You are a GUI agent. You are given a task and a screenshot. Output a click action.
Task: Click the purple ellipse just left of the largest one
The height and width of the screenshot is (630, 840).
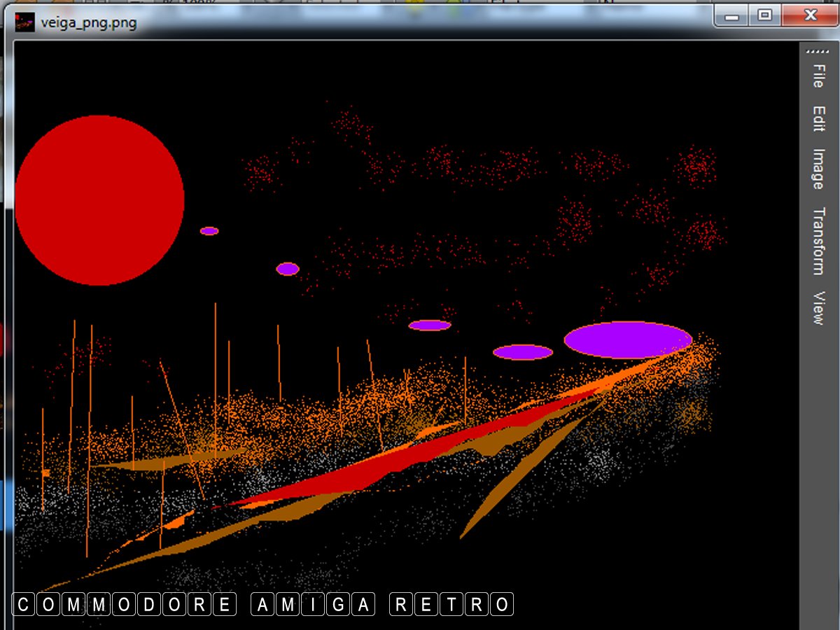click(x=523, y=352)
